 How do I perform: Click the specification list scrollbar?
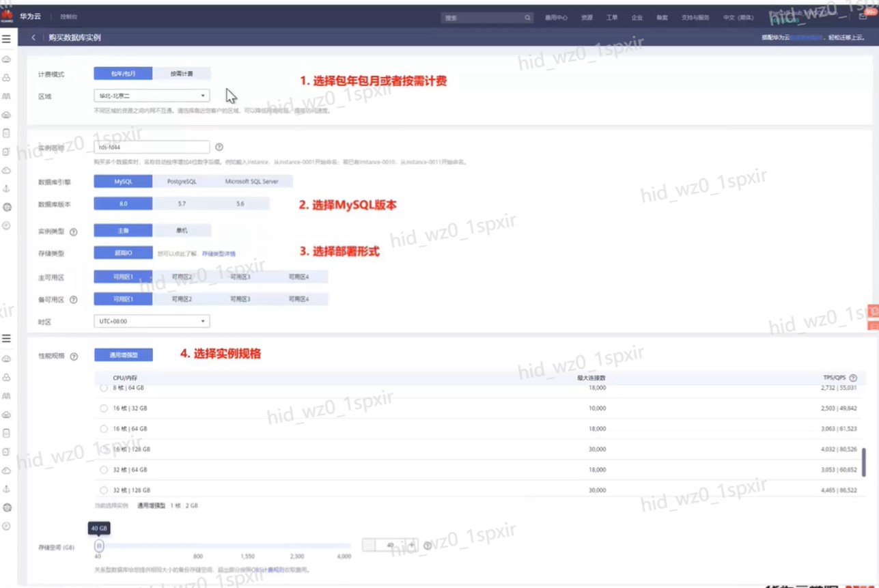tap(864, 462)
